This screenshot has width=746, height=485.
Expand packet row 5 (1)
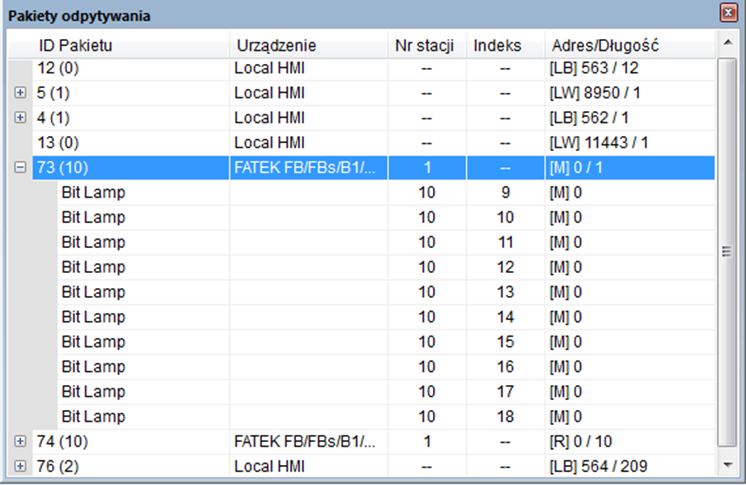20,92
